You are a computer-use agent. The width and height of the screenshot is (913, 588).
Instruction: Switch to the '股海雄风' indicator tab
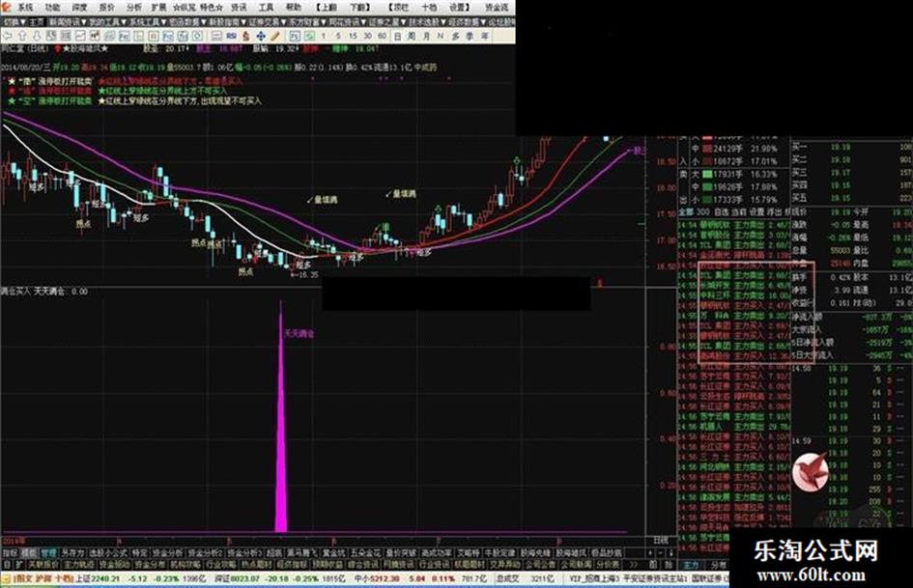pyautogui.click(x=570, y=552)
